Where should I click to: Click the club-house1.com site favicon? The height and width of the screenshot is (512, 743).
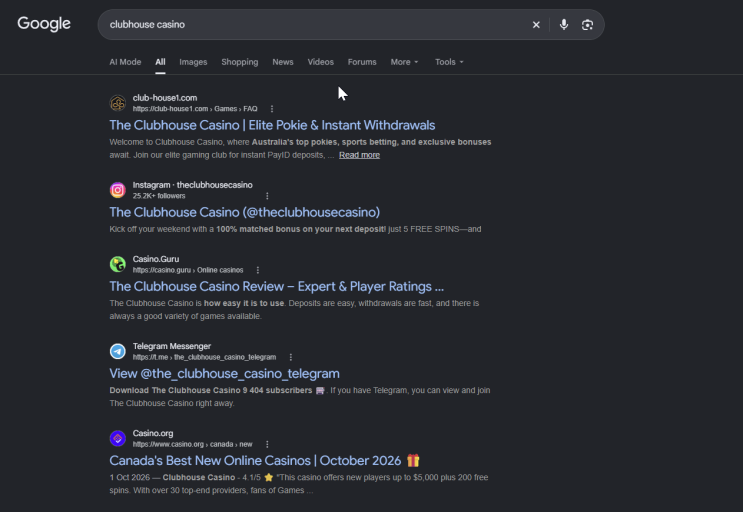[x=118, y=103]
